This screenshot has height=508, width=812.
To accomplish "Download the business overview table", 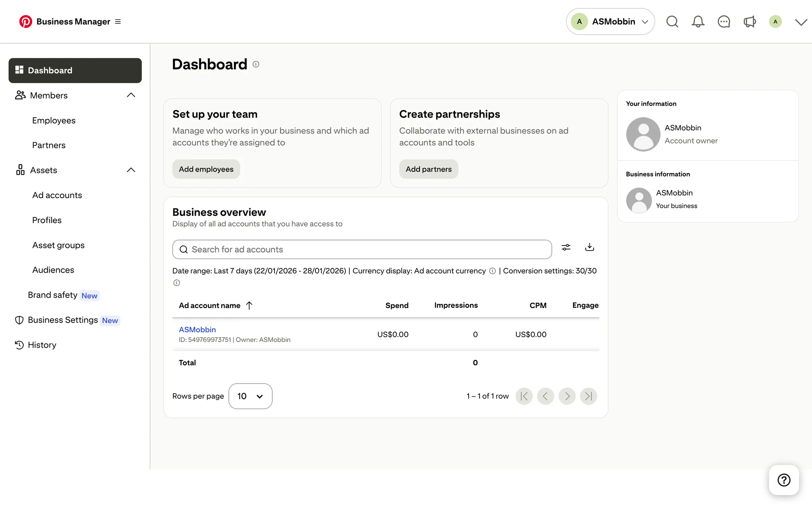I will (590, 247).
